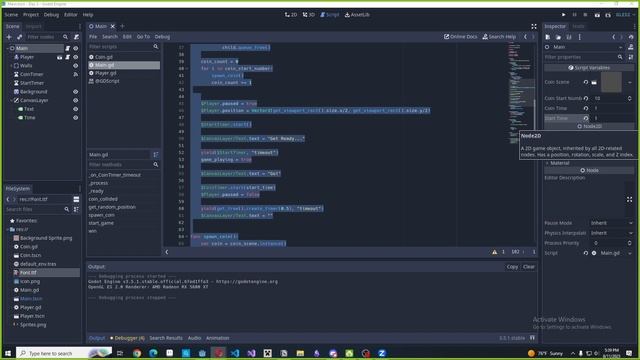Collapse the res:// folder

tap(8, 229)
